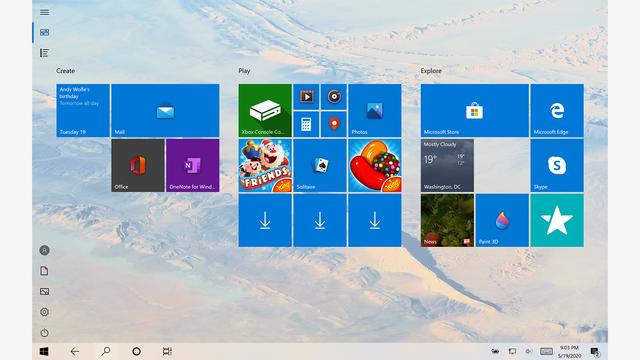Open Task View on the taskbar

(167, 351)
